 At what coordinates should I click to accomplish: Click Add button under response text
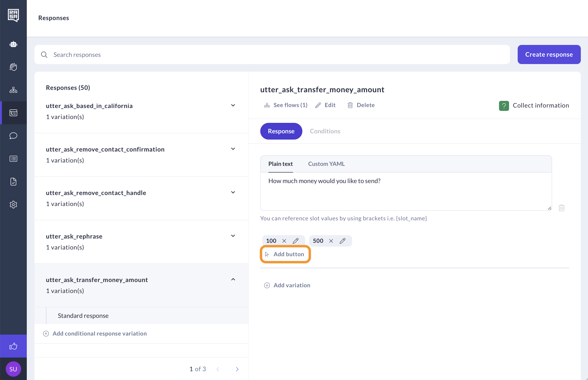click(285, 254)
